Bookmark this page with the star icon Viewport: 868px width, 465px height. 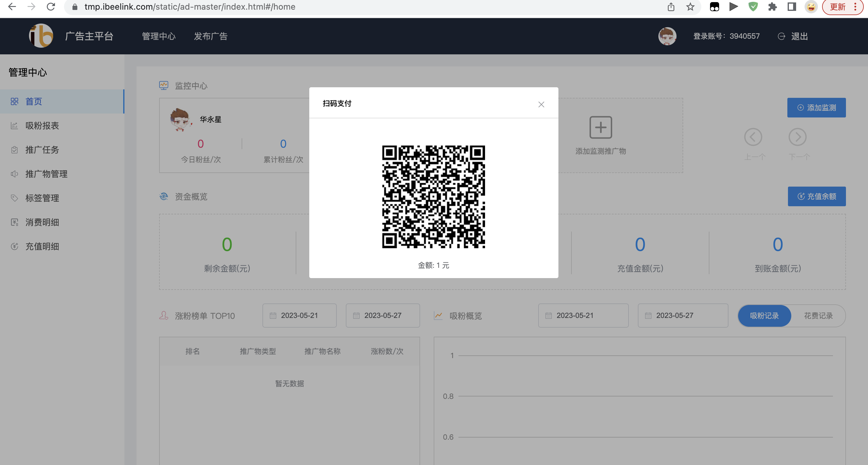coord(690,7)
